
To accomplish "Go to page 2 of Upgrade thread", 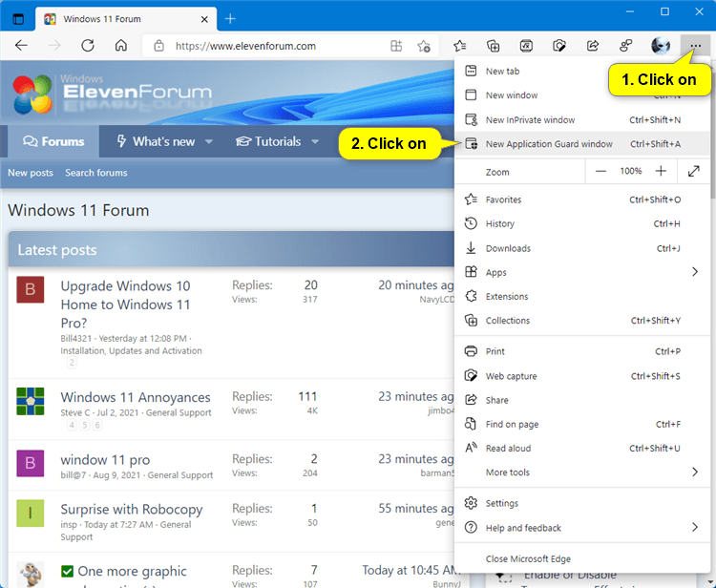I will [72, 363].
